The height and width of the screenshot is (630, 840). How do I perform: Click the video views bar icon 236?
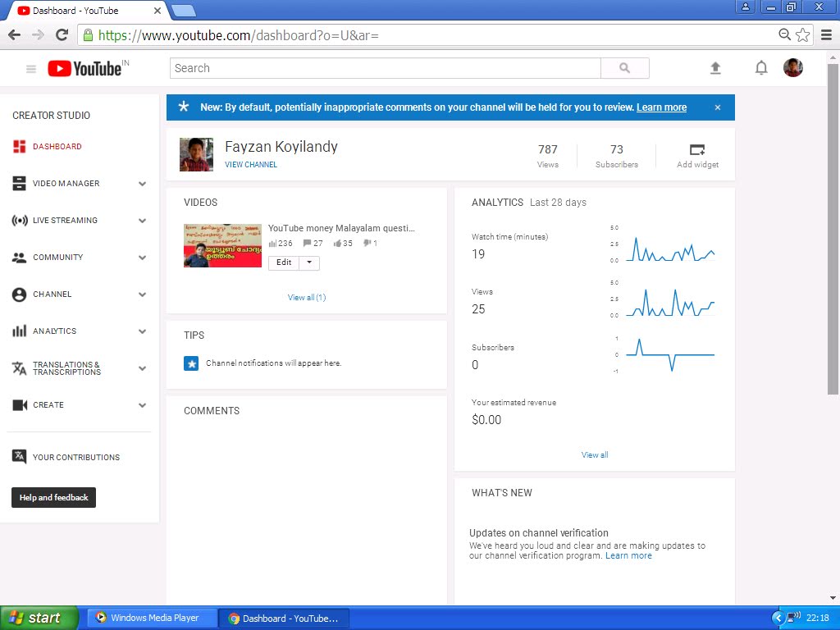coord(272,243)
